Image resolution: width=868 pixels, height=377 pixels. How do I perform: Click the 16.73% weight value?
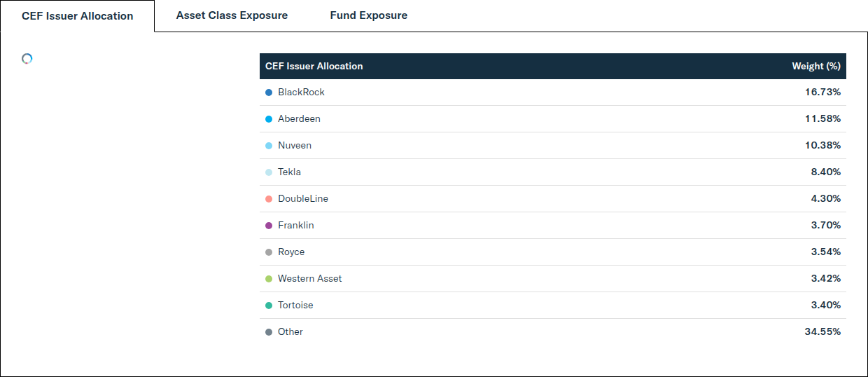click(x=823, y=92)
